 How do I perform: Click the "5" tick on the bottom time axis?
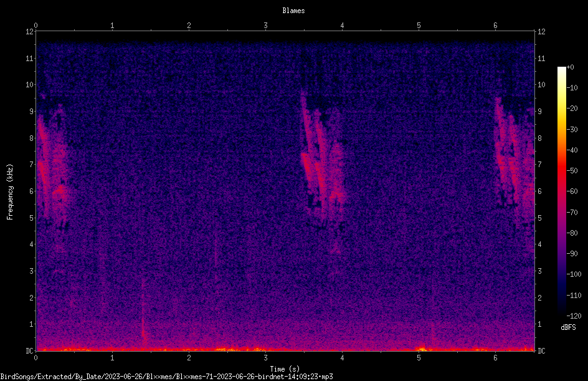coord(419,358)
